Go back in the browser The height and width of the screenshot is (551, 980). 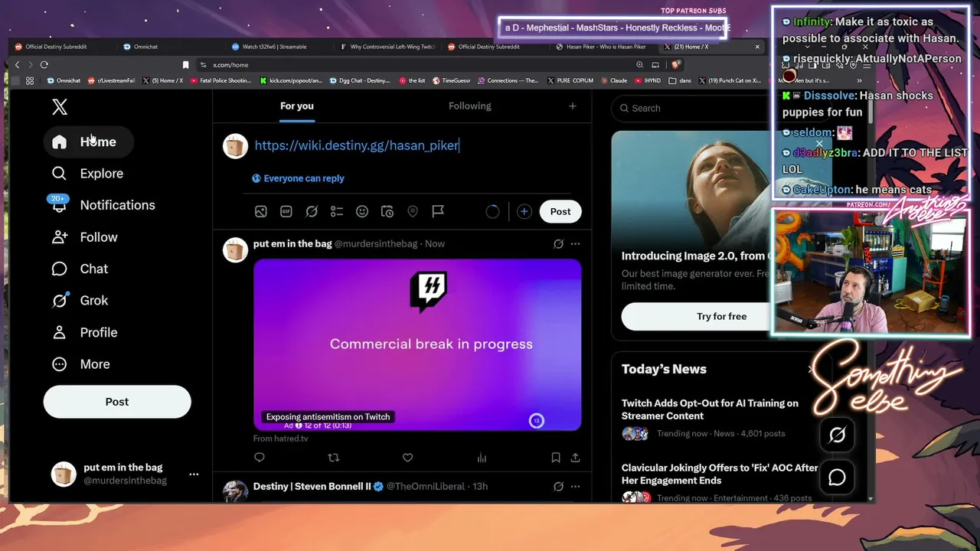(18, 65)
